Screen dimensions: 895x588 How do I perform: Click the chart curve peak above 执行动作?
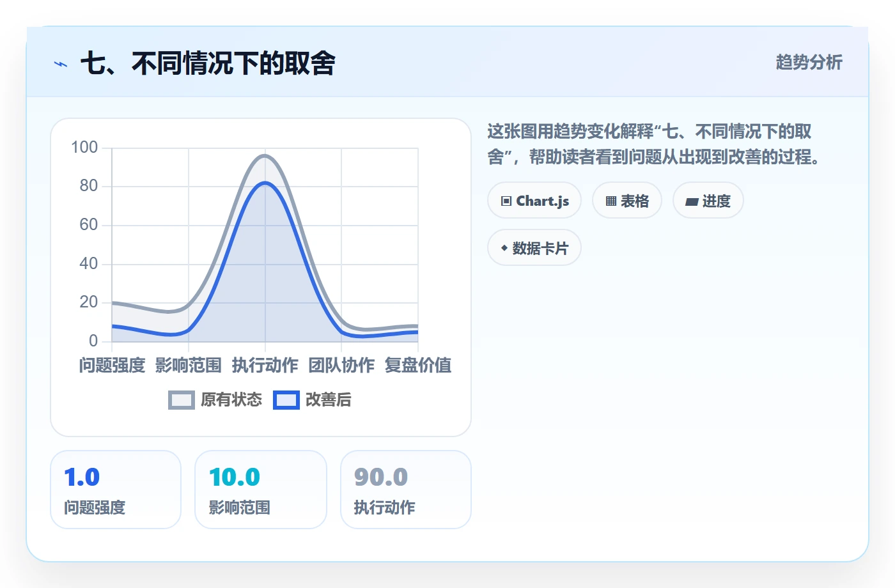(x=265, y=156)
